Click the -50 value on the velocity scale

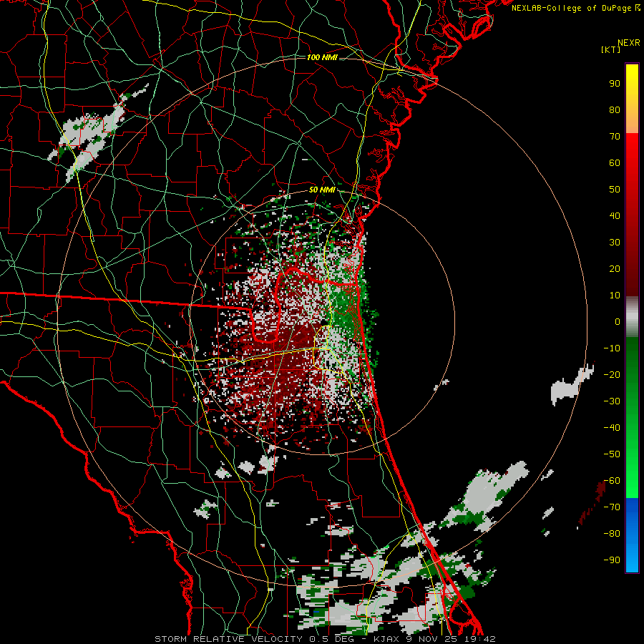612,454
